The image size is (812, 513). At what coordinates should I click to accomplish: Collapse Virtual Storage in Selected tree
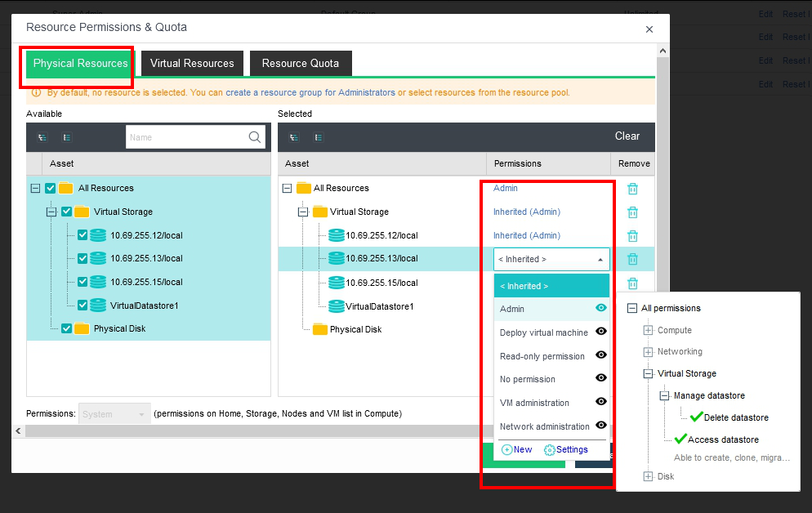coord(303,212)
